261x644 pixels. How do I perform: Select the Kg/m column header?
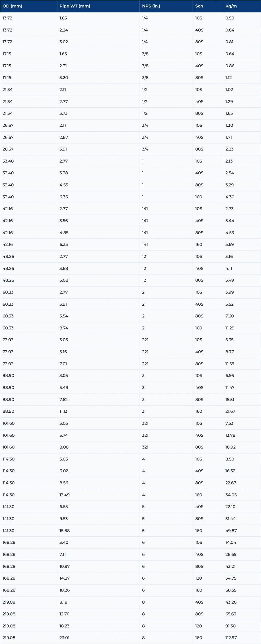(x=231, y=6)
